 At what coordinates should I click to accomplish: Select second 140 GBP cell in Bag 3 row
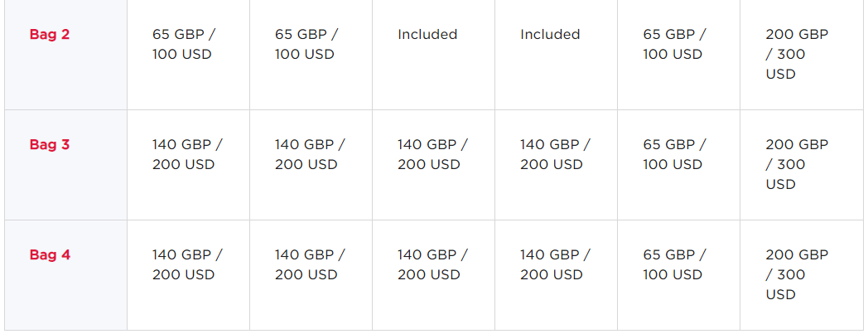pyautogui.click(x=310, y=155)
